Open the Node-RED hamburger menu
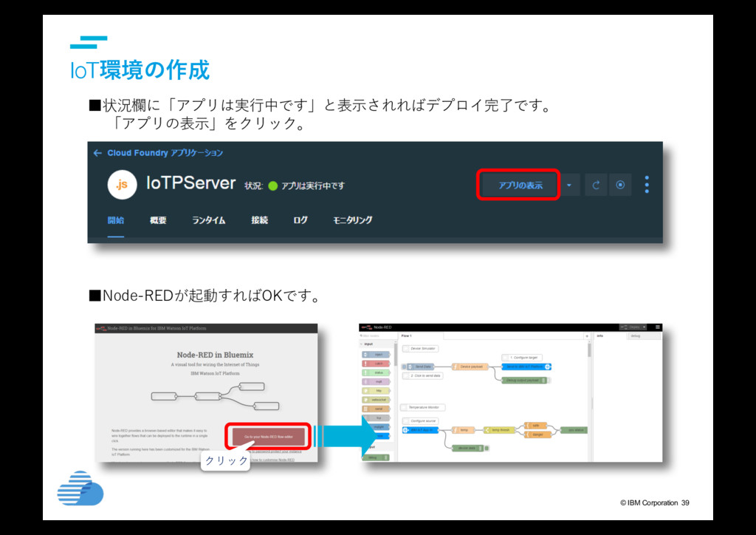Viewport: 756px width, 535px height. [x=657, y=327]
